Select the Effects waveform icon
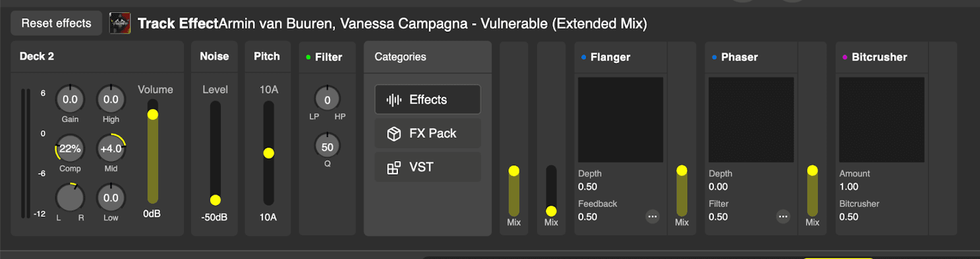 (x=393, y=100)
